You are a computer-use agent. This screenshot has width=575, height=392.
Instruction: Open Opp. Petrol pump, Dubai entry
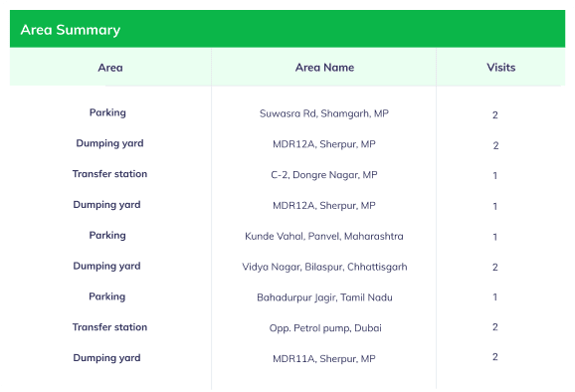click(325, 328)
